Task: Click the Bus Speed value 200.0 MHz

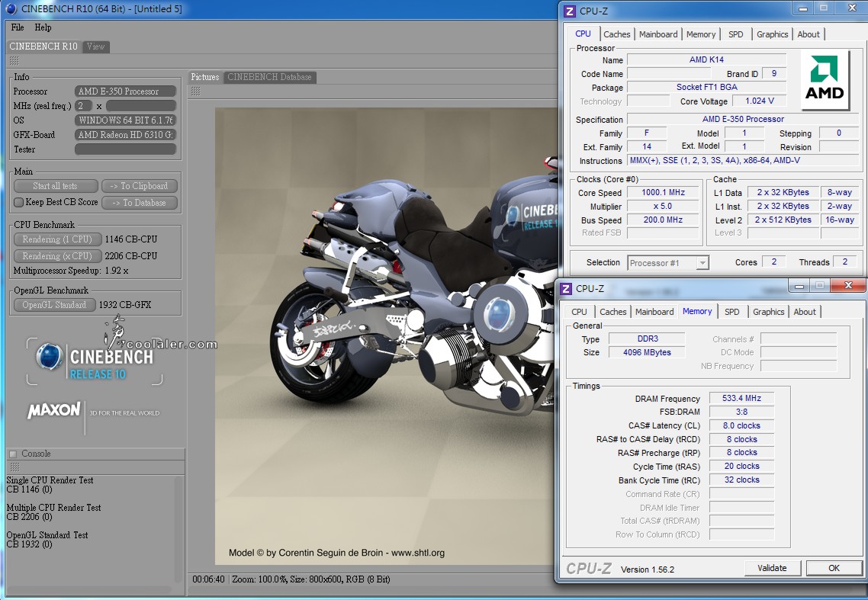Action: 663,220
